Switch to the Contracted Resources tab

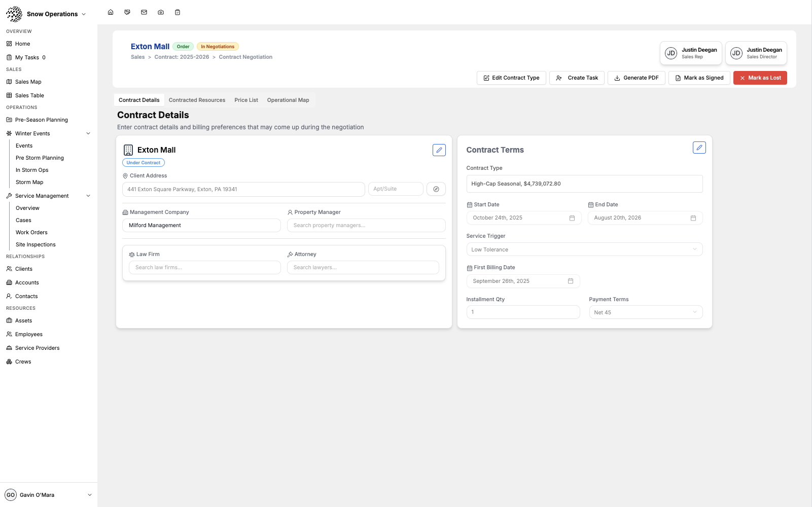click(197, 100)
